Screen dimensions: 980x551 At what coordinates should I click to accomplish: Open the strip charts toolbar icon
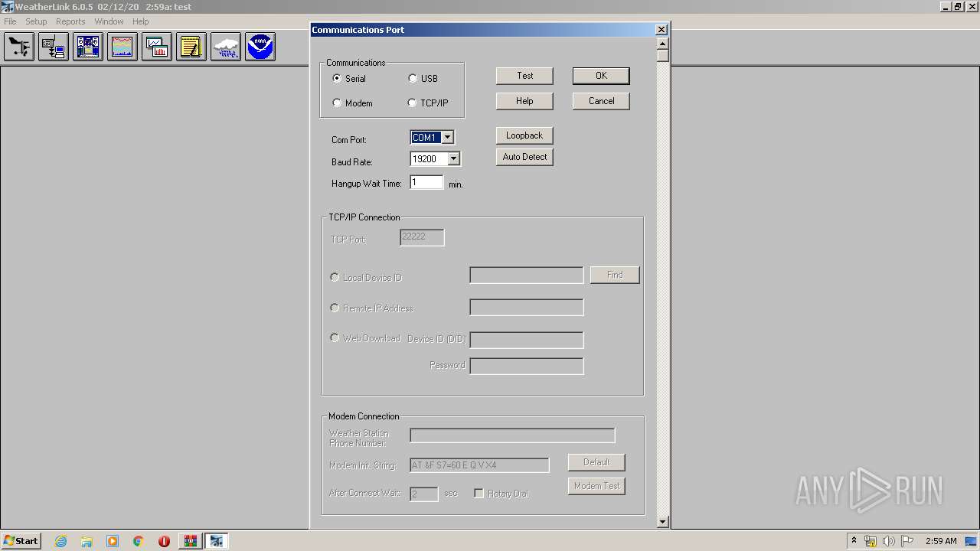pos(122,47)
